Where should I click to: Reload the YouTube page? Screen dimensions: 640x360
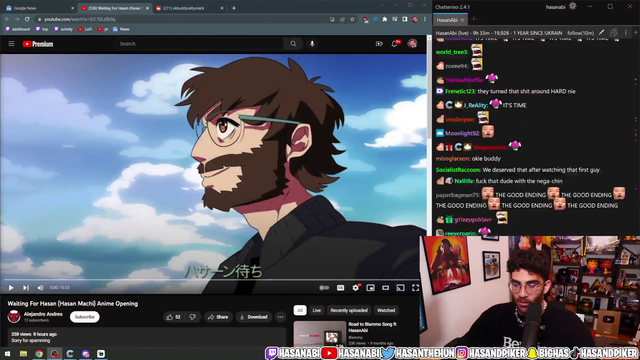coord(27,19)
